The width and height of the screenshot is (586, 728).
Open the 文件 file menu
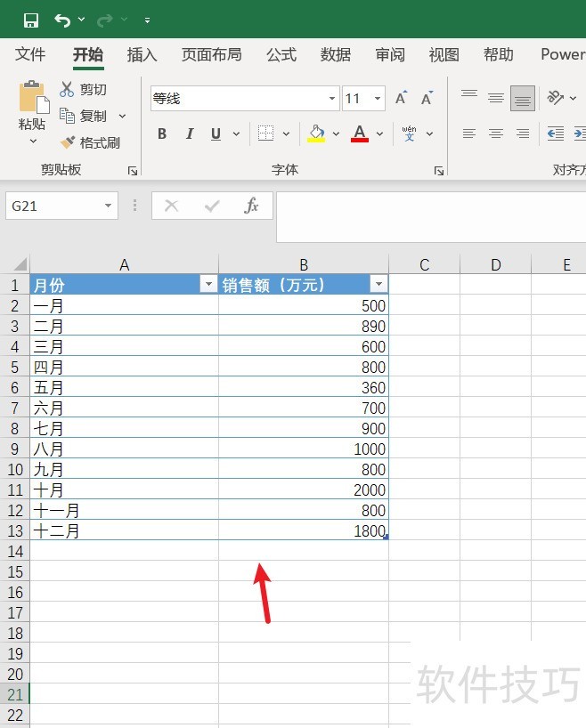coord(30,55)
